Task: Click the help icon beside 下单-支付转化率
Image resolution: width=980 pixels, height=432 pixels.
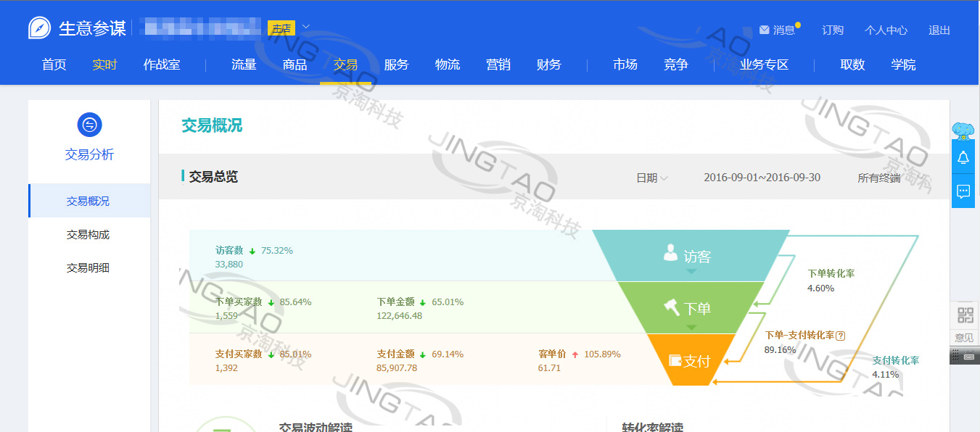Action: [x=841, y=336]
